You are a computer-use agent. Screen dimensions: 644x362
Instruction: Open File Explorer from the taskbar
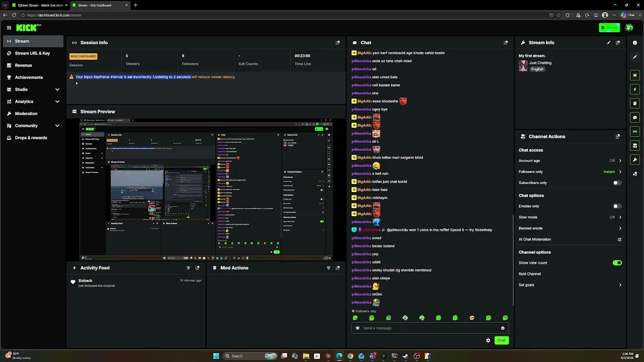pyautogui.click(x=306, y=356)
